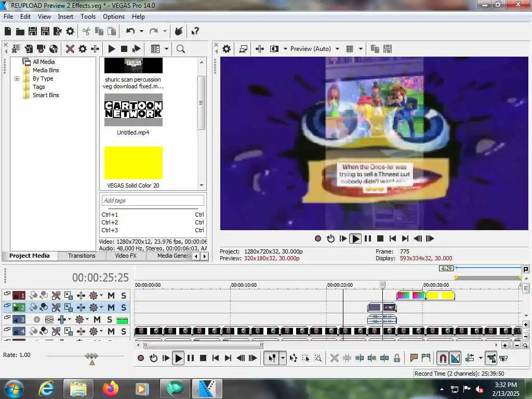Open the Normal Edit Tool dropdown arrow

(282, 358)
